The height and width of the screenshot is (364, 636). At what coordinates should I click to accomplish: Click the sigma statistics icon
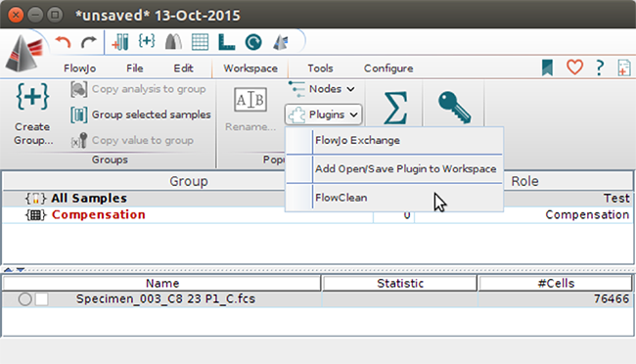point(395,108)
